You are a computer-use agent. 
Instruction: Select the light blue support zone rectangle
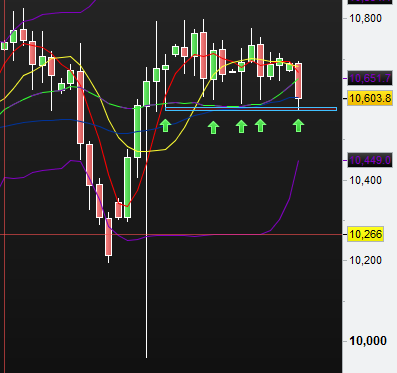tap(251, 109)
